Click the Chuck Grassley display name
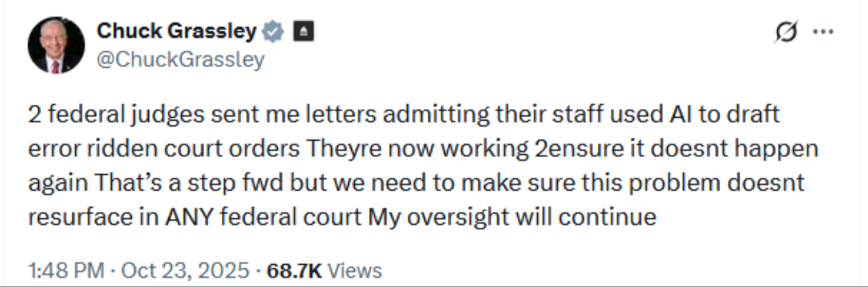 point(176,31)
